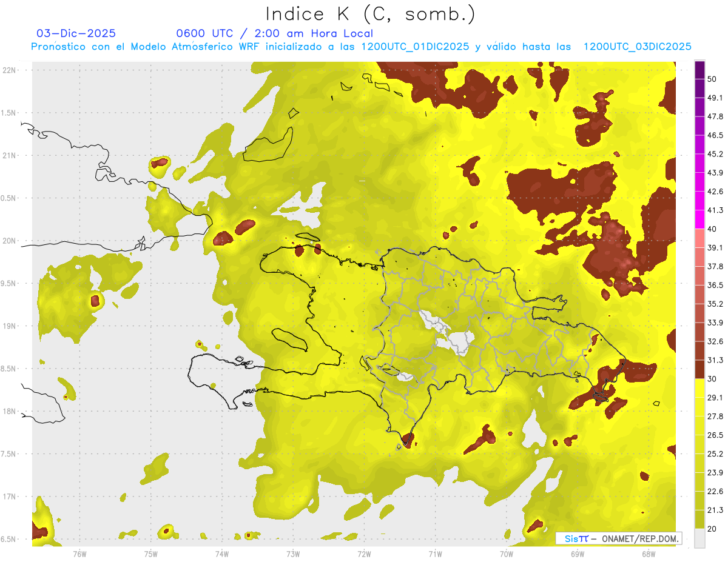
Task: Click the colorbar value "40"
Action: tap(713, 229)
